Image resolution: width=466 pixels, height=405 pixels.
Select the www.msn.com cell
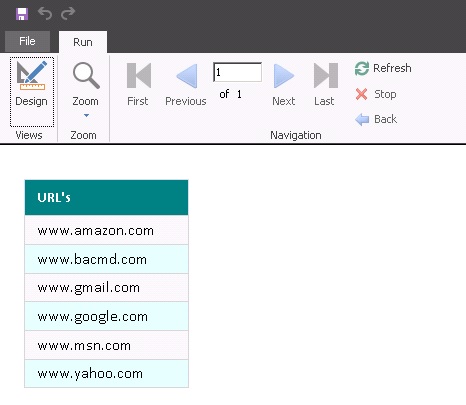[106, 345]
